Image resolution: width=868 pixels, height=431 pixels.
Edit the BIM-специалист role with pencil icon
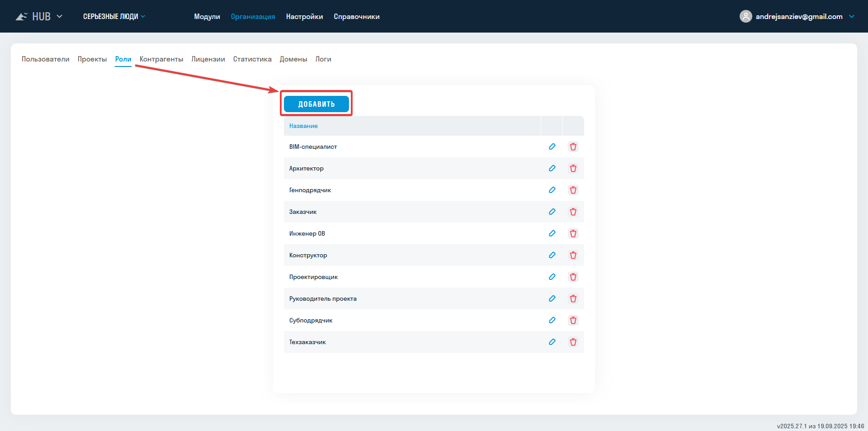coord(552,147)
